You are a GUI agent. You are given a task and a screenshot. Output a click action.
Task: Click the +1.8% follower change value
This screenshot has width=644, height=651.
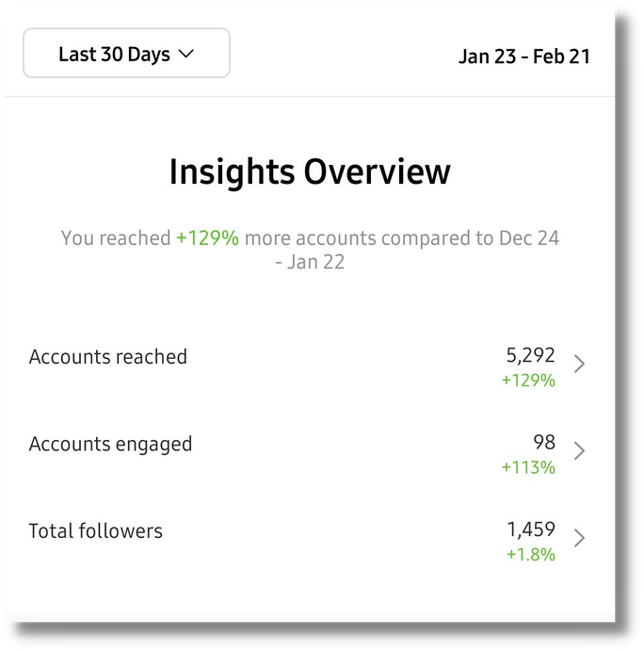coord(530,554)
